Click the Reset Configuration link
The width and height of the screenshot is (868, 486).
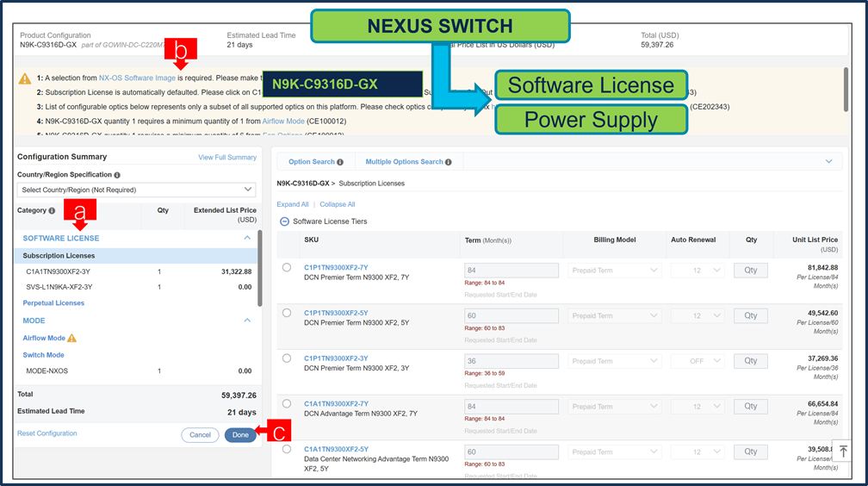pos(47,433)
